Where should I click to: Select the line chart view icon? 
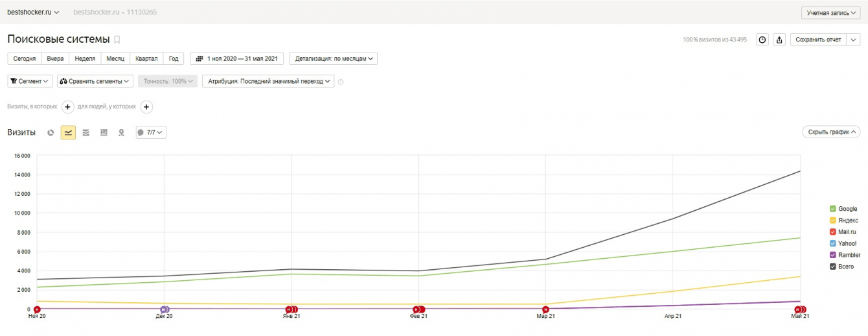(x=68, y=132)
